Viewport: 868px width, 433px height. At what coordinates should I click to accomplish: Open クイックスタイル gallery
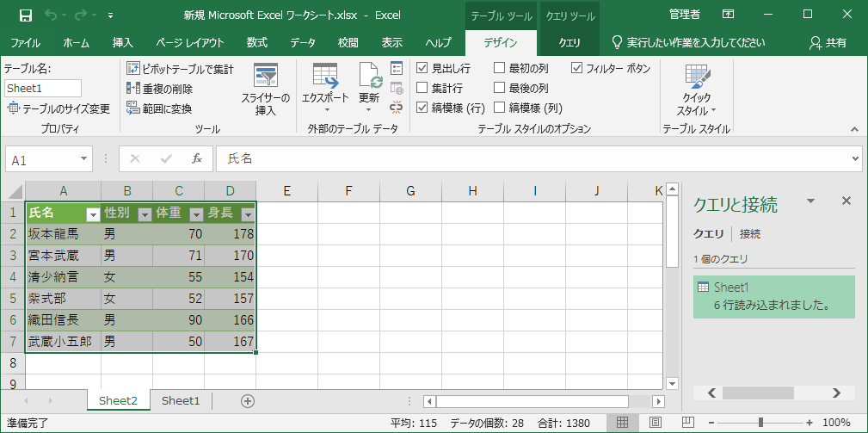[697, 90]
